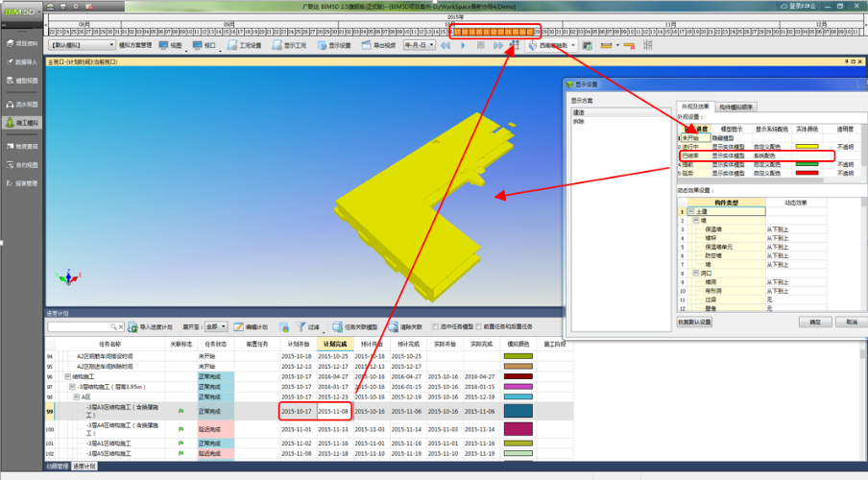Open the 默认模拟 scheme dropdown
This screenshot has height=480, width=868.
82,45
